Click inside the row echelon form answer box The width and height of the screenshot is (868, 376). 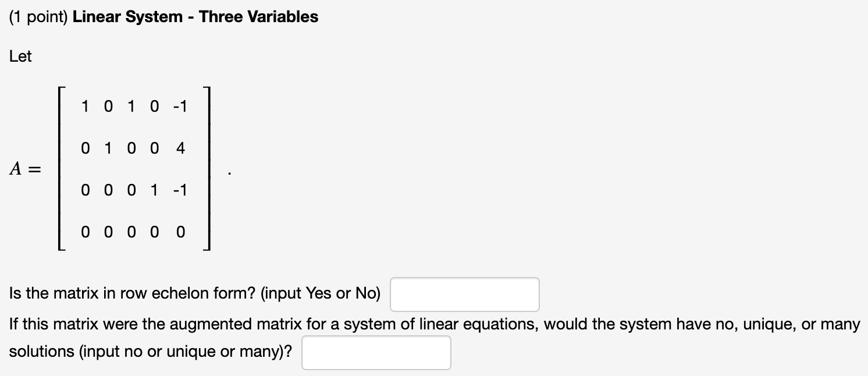(464, 294)
